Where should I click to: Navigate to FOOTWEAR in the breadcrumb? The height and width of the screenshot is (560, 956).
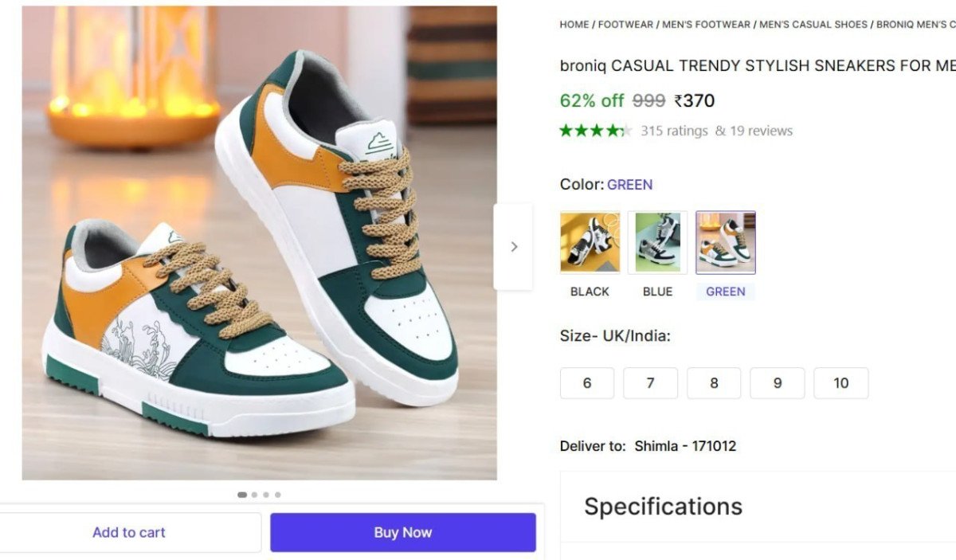626,24
